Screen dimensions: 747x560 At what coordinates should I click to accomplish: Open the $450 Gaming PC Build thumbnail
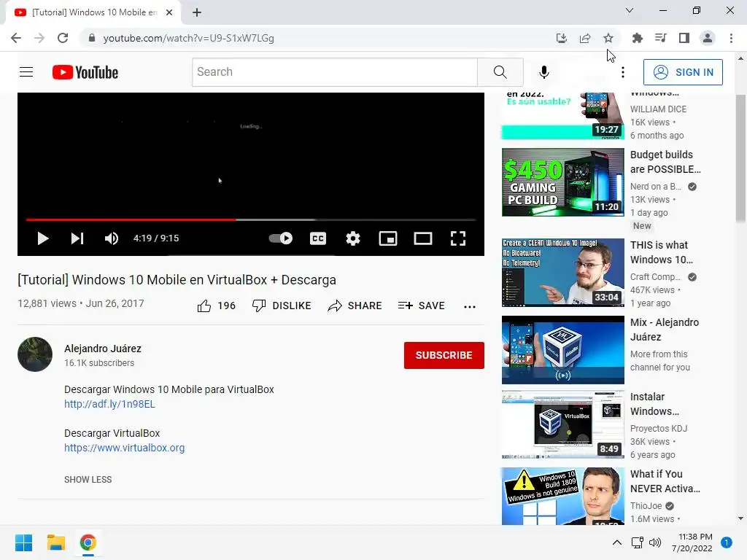[x=562, y=182]
